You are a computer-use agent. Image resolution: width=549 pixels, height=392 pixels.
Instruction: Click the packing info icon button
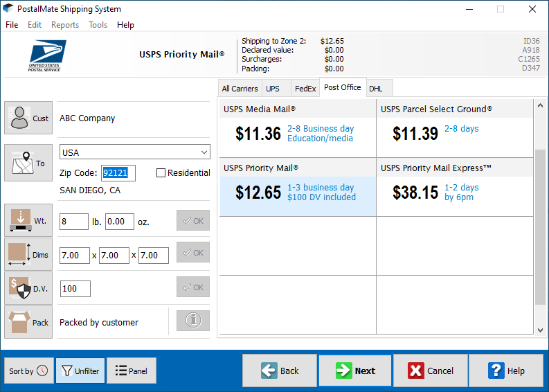click(x=193, y=321)
